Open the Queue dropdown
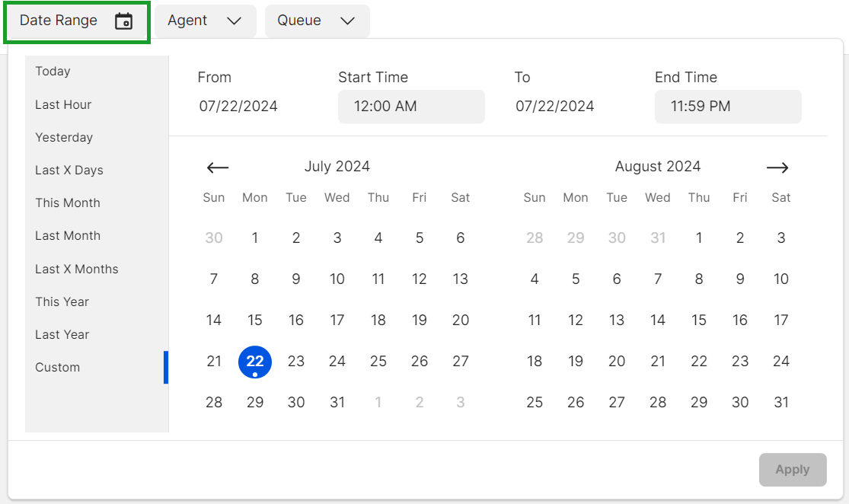Image resolution: width=849 pixels, height=504 pixels. [x=317, y=21]
